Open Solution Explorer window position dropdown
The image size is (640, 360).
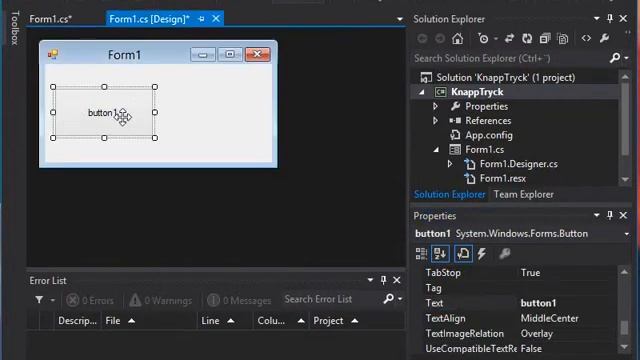(597, 19)
